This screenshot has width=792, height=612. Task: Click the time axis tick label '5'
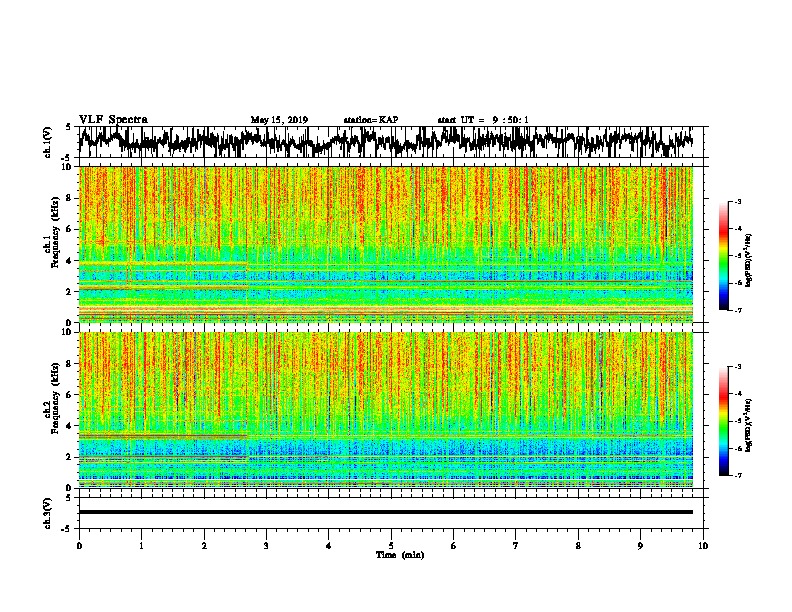tap(391, 546)
